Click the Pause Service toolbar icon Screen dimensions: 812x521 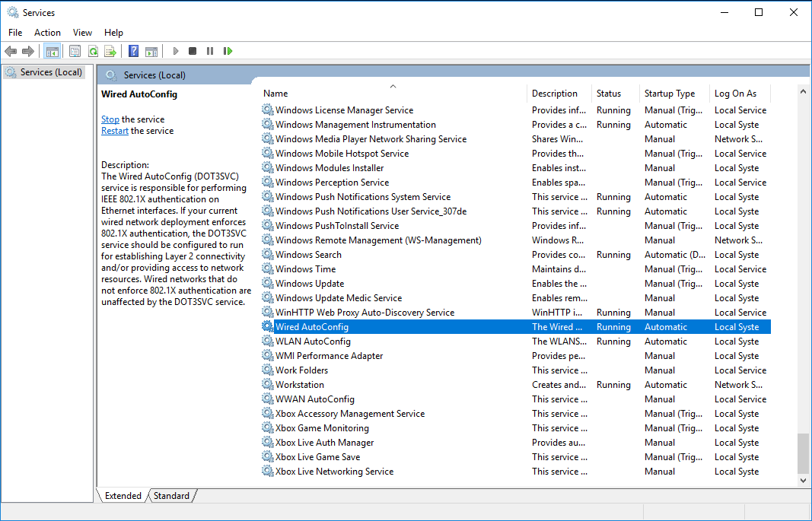210,51
